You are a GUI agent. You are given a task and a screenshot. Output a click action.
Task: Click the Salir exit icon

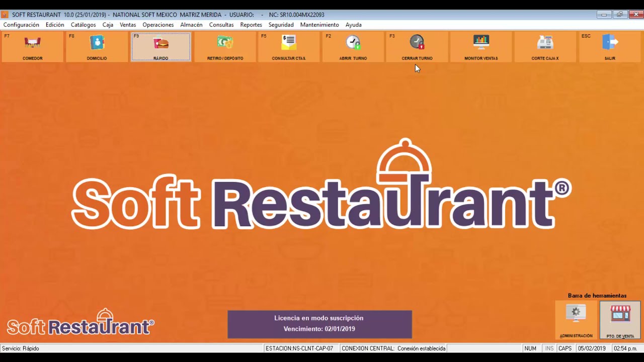(610, 47)
